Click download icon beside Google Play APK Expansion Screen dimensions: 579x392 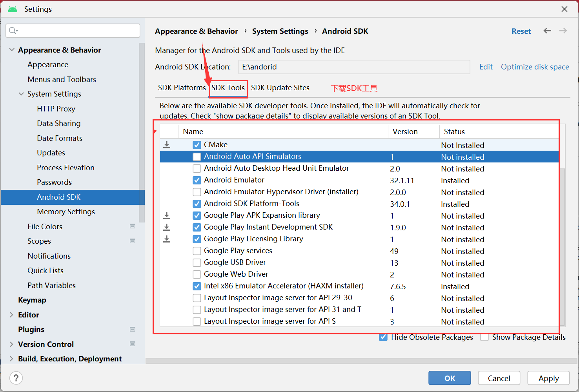point(167,215)
